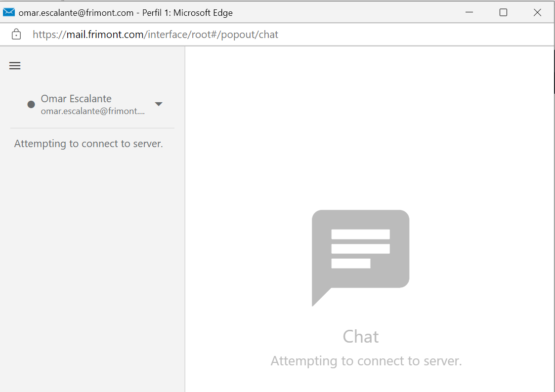The height and width of the screenshot is (392, 555).
Task: Expand the status dropdown arrow beside Omar Escalante
Action: click(159, 104)
